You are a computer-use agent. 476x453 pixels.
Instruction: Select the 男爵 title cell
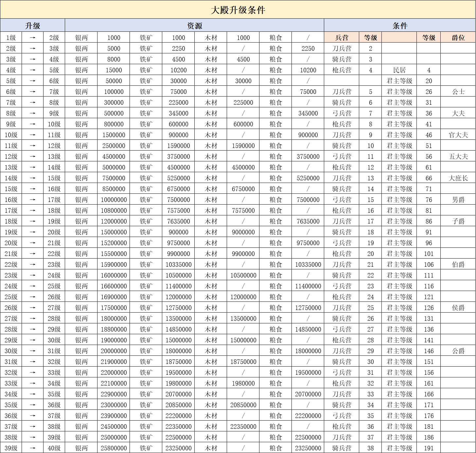click(x=458, y=200)
